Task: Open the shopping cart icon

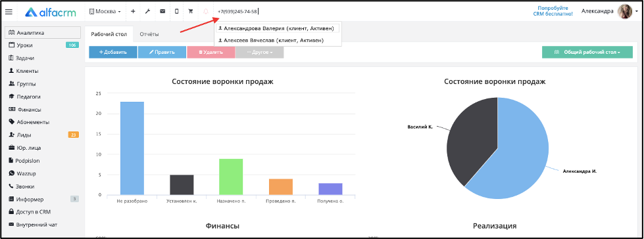Action: point(191,11)
